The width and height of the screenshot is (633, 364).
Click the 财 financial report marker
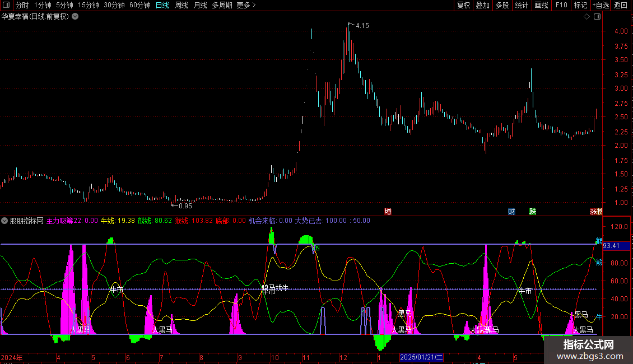pyautogui.click(x=511, y=212)
